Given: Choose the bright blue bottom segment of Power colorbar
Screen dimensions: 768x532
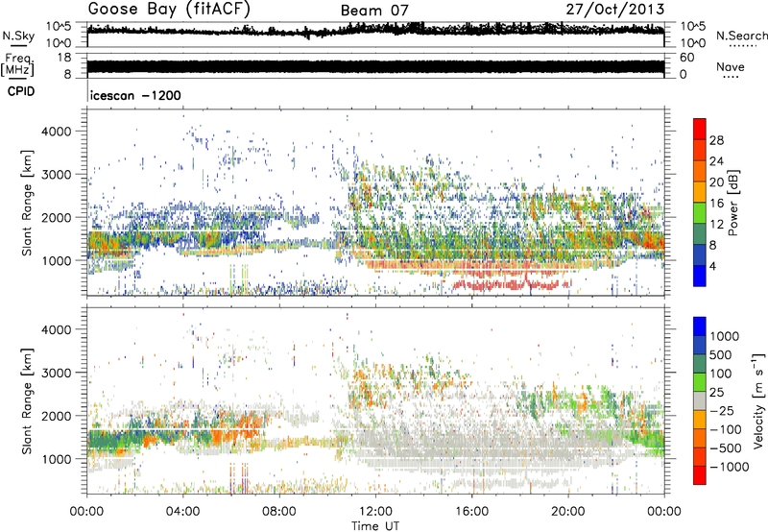Looking at the screenshot, I should (x=700, y=276).
